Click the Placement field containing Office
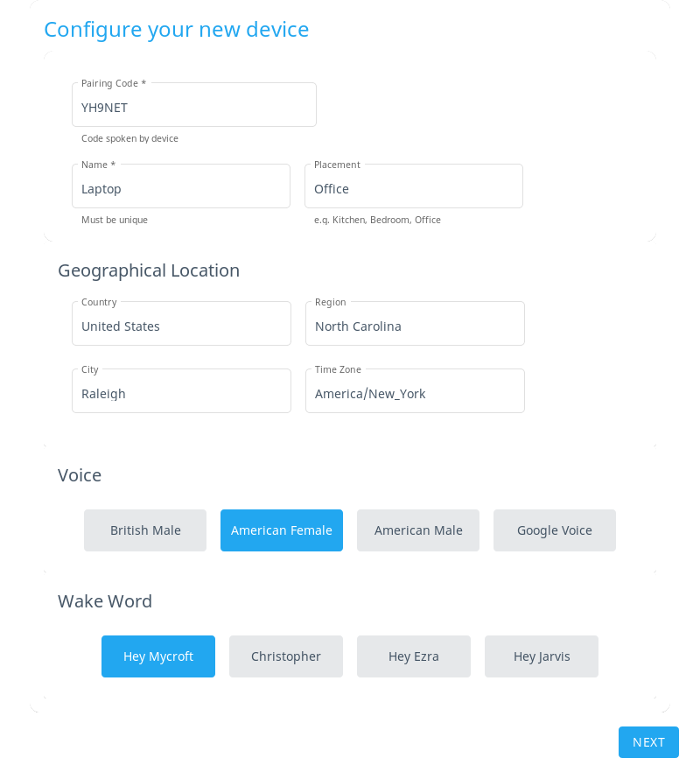The height and width of the screenshot is (779, 700). (x=413, y=188)
